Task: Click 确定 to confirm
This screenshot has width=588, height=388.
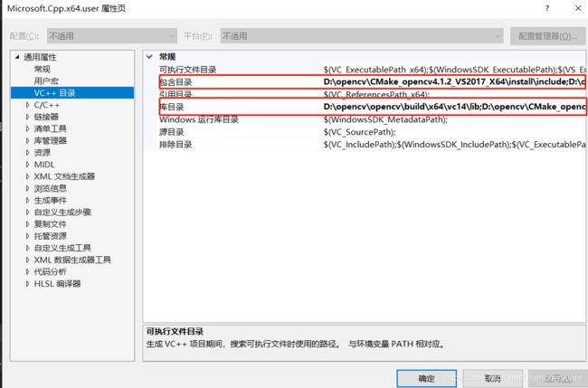Action: [426, 378]
